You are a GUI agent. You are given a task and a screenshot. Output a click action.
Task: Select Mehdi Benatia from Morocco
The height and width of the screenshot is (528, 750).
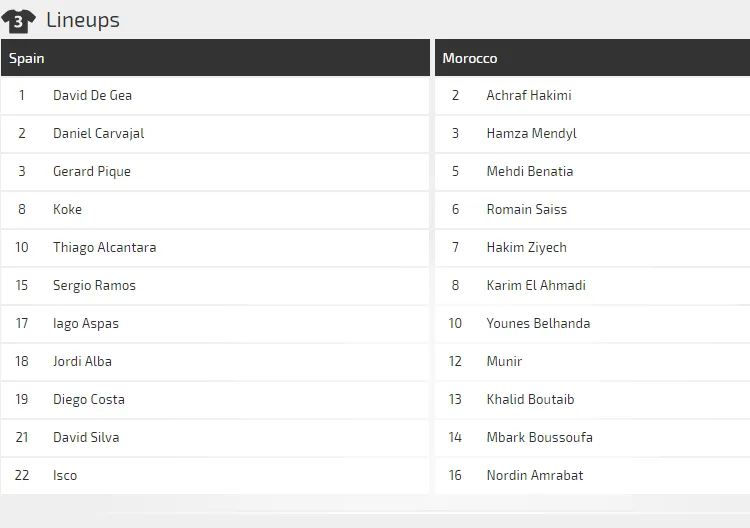(x=529, y=172)
